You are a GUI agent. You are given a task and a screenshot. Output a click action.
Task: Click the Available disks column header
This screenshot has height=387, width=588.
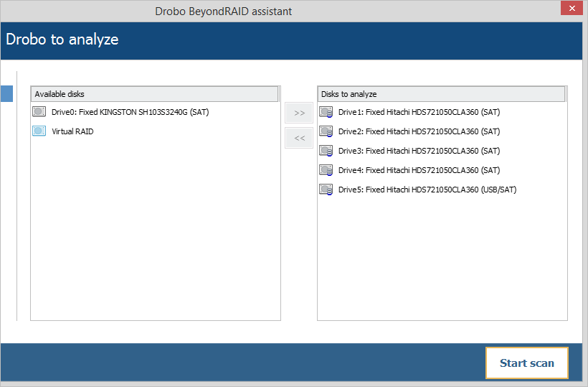click(x=154, y=94)
